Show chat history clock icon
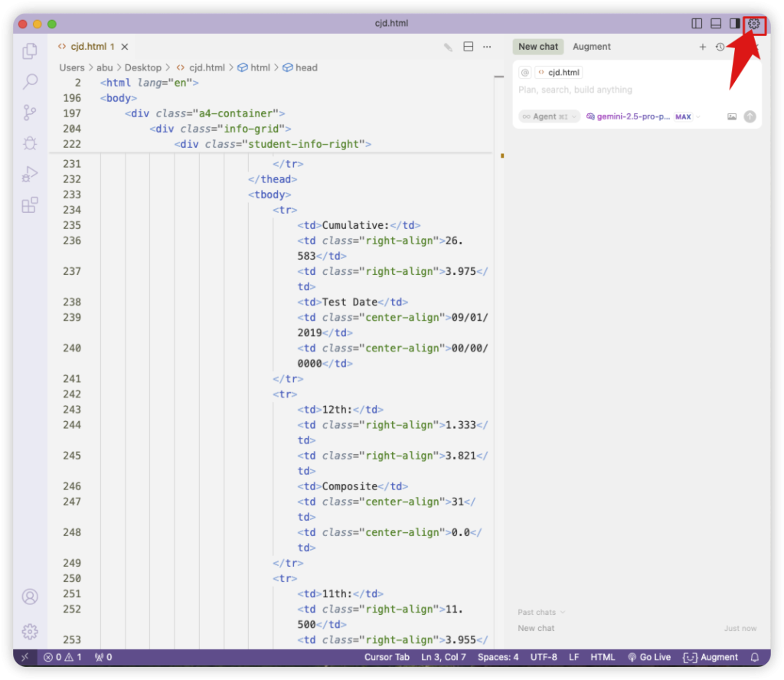 [x=720, y=47]
